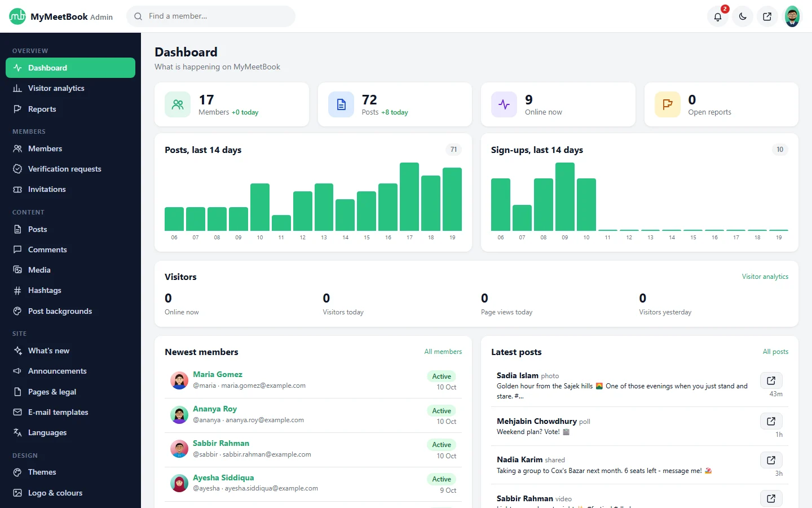812x508 pixels.
Task: Click the All members link
Action: click(x=443, y=352)
